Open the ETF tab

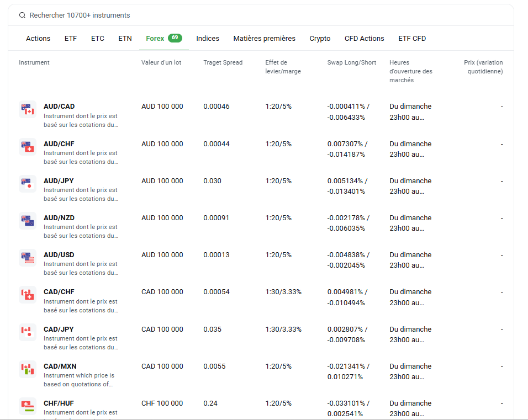[x=71, y=39]
